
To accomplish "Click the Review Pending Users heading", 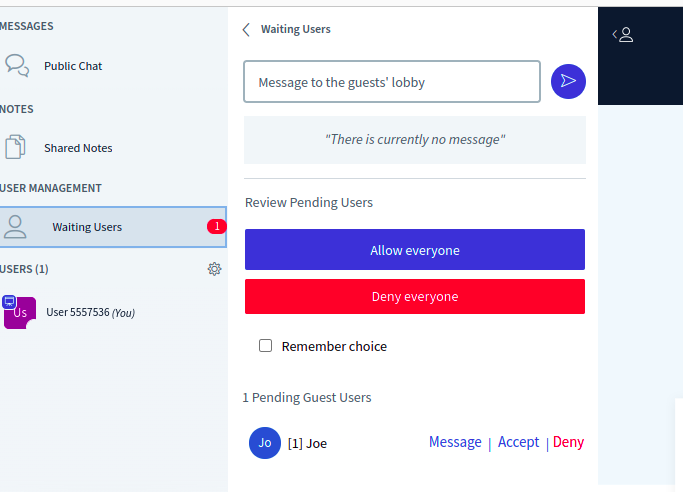I will pos(309,203).
